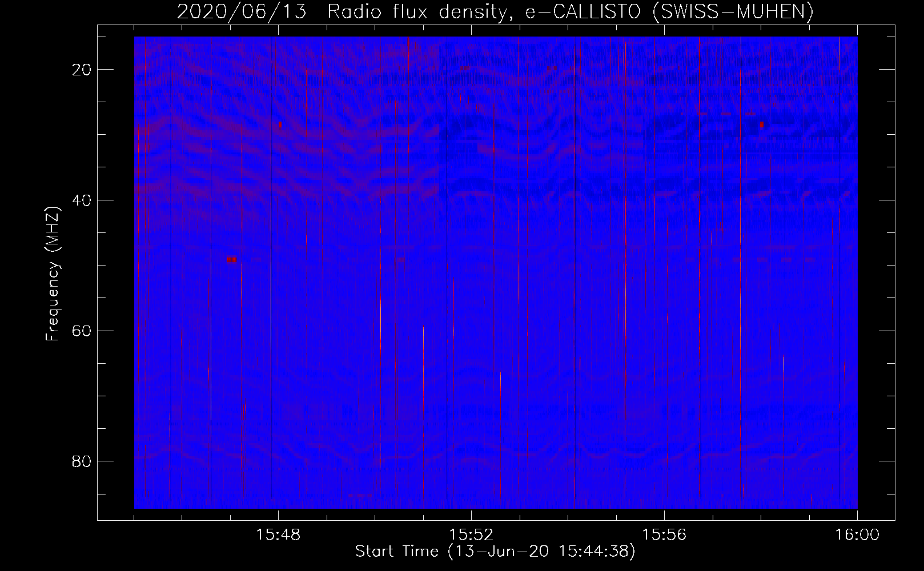This screenshot has height=571, width=924.
Task: Click the 16:00 time tick label
Action: point(857,535)
